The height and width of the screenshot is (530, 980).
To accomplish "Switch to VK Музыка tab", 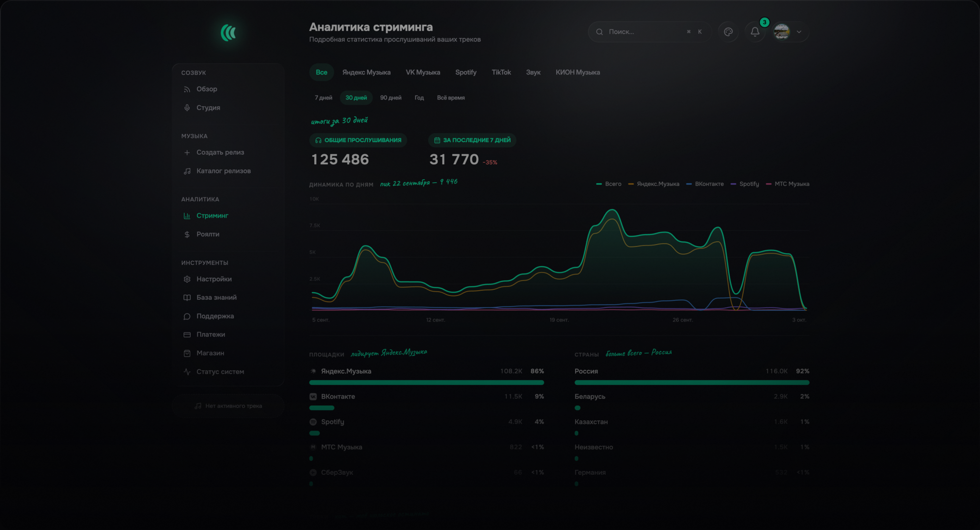I will coord(423,73).
